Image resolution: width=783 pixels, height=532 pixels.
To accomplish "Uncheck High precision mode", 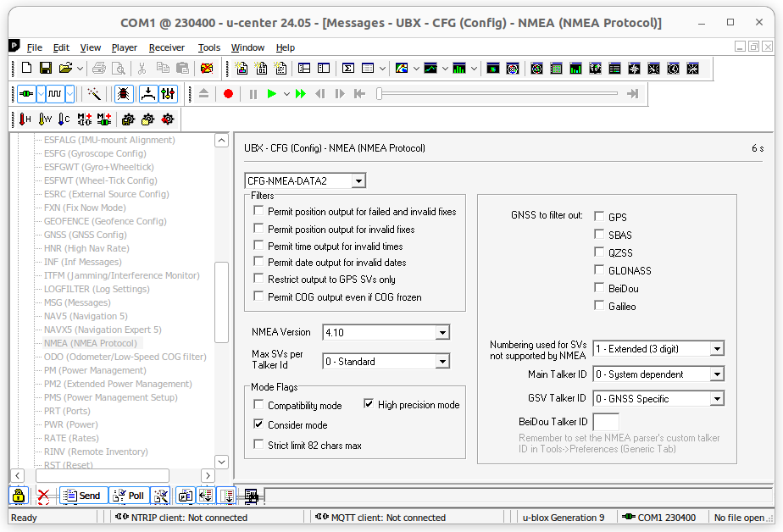I will (x=369, y=404).
